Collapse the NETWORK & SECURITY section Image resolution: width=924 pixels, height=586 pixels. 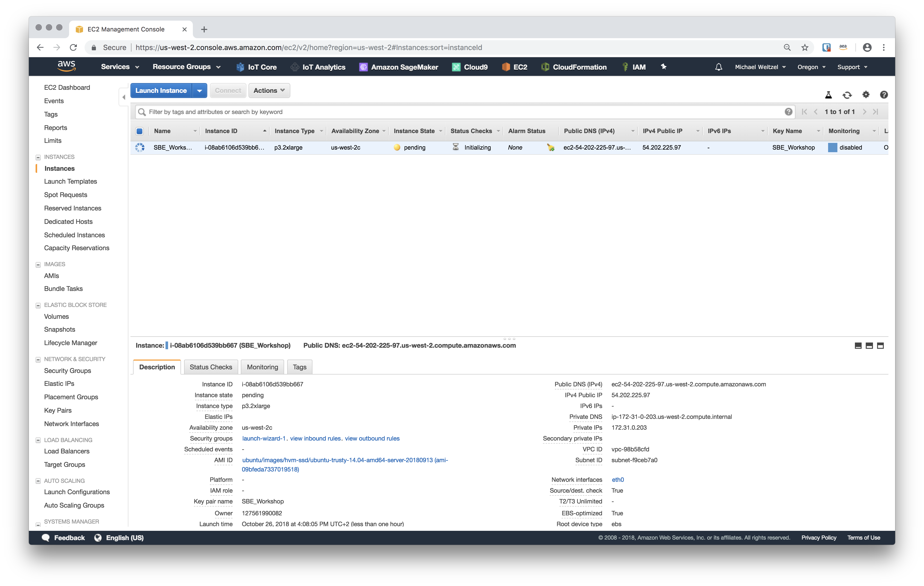point(38,360)
